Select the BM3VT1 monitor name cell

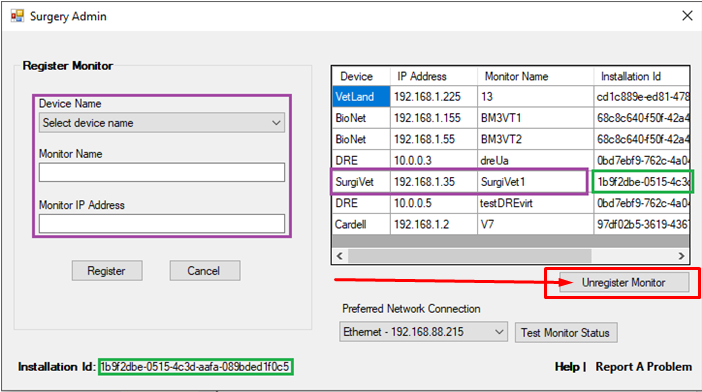(535, 118)
